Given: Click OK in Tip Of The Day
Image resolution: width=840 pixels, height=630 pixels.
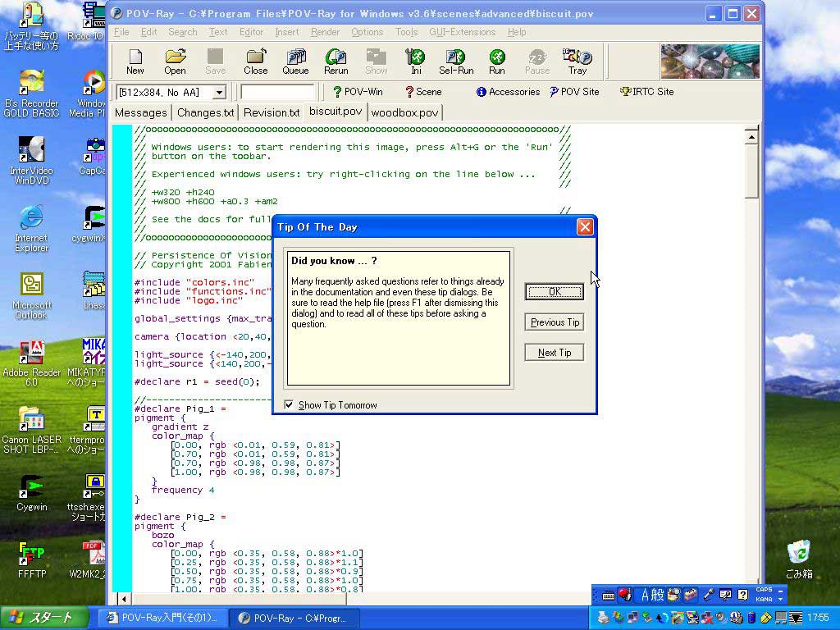Looking at the screenshot, I should click(555, 291).
